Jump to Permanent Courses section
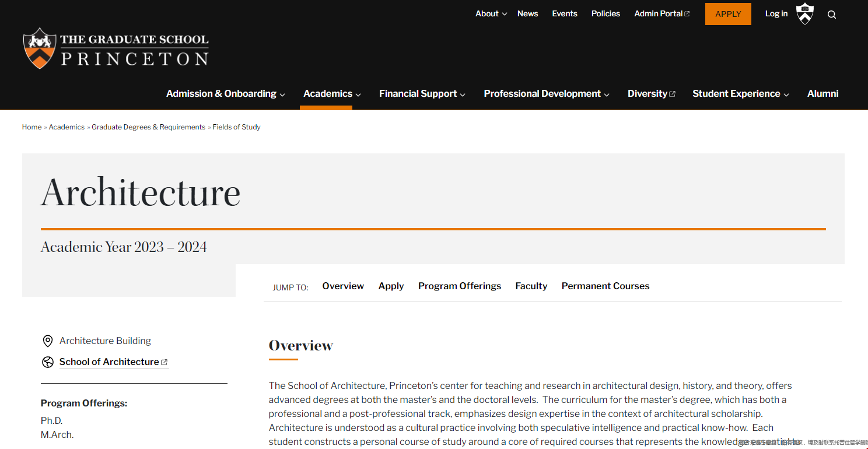868x449 pixels. [x=605, y=286]
